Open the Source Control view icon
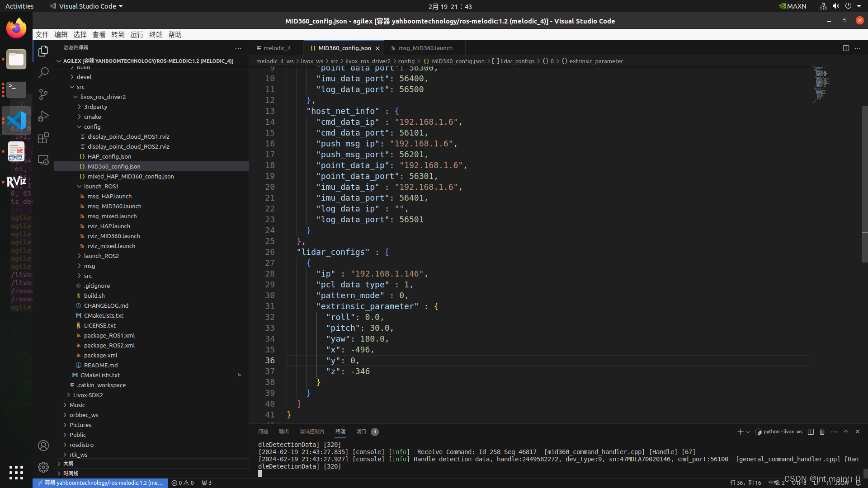 pyautogui.click(x=43, y=94)
